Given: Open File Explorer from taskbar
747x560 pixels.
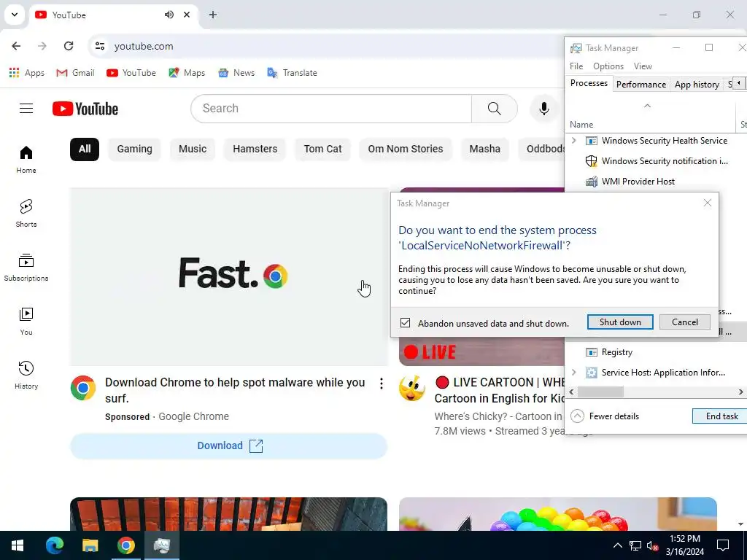Looking at the screenshot, I should 90,545.
